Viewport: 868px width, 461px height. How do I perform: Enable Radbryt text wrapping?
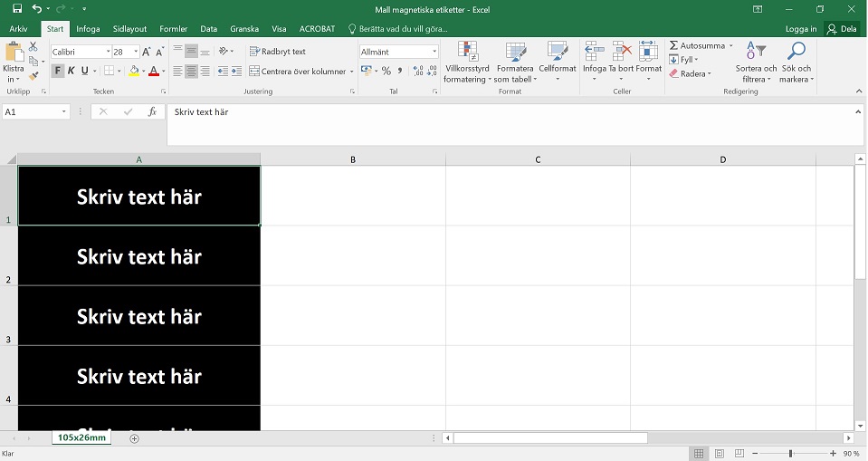pyautogui.click(x=279, y=52)
